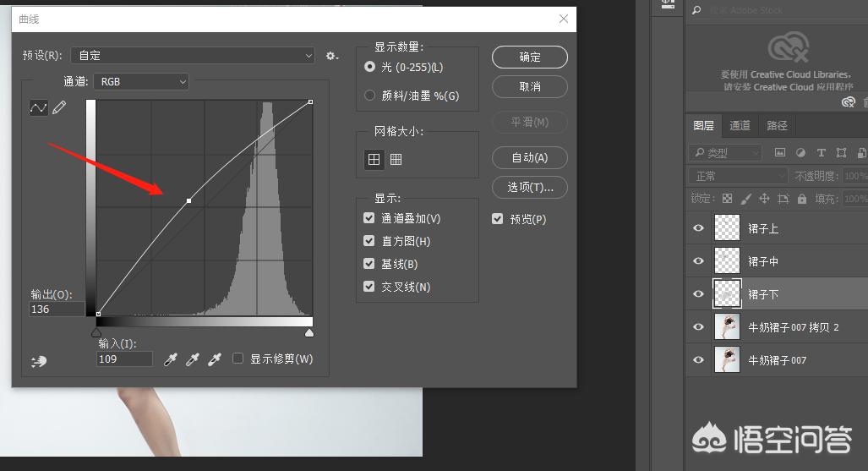
Task: Lock artboard nesting icon
Action: (783, 199)
